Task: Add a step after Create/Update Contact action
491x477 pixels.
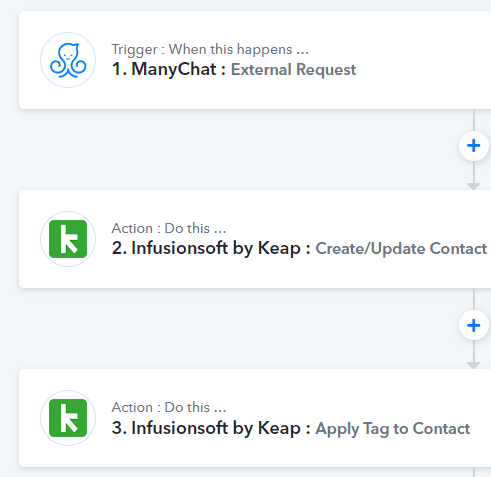Action: pos(474,325)
